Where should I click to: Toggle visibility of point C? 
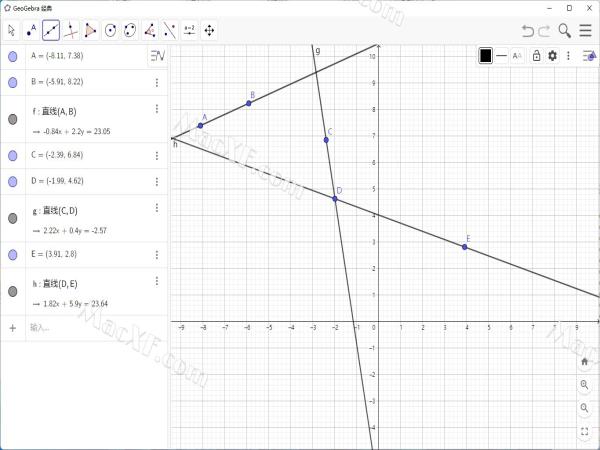13,155
